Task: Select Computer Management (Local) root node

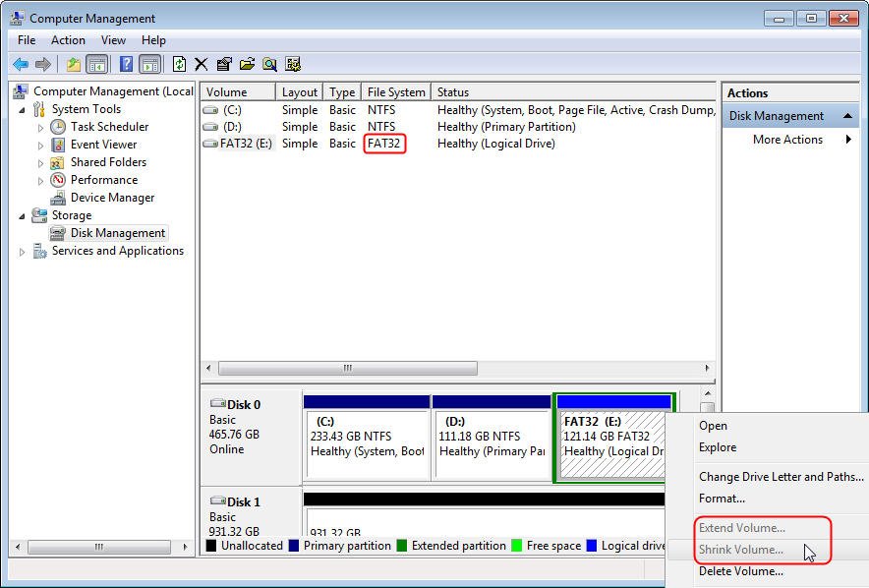Action: (113, 90)
